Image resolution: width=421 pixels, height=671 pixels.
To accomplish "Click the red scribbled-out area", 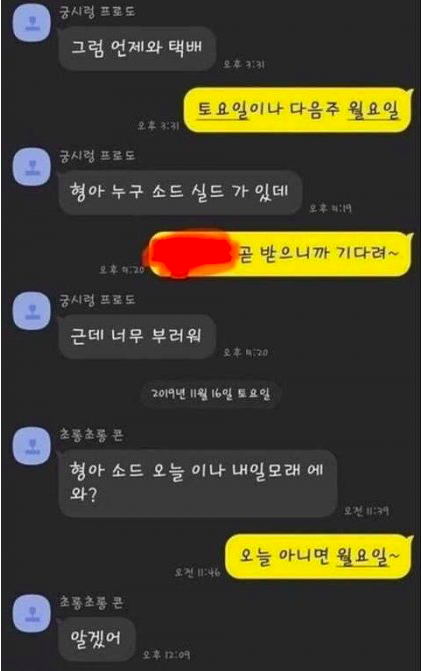I will point(190,253).
